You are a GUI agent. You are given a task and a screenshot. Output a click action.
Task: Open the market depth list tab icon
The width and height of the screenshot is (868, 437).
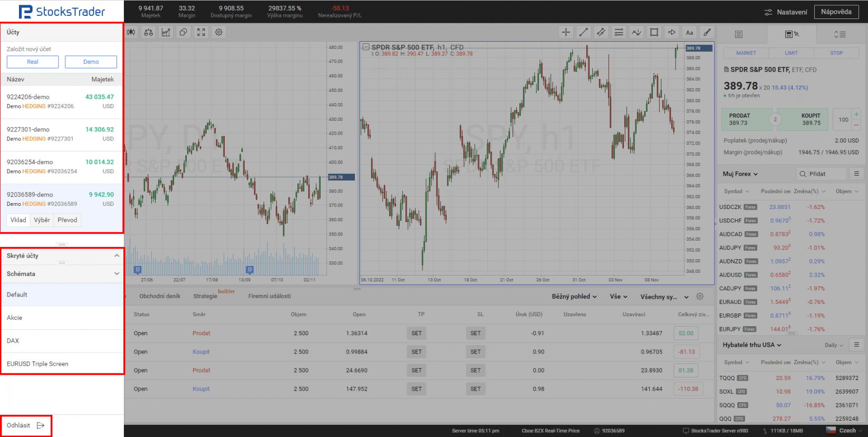pyautogui.click(x=840, y=34)
